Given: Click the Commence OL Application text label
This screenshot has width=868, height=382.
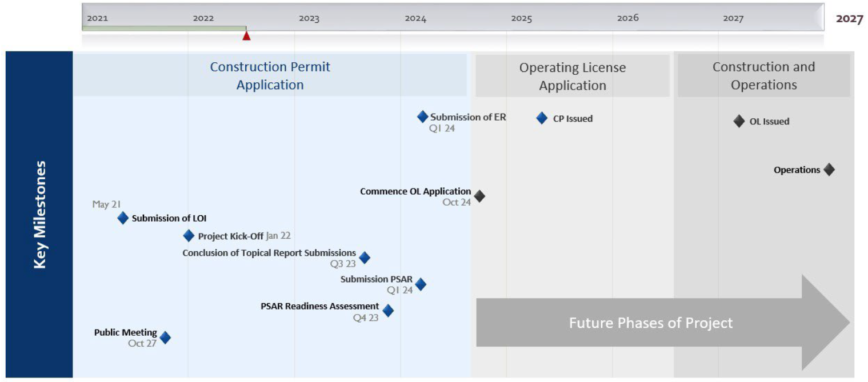Looking at the screenshot, I should (x=415, y=191).
